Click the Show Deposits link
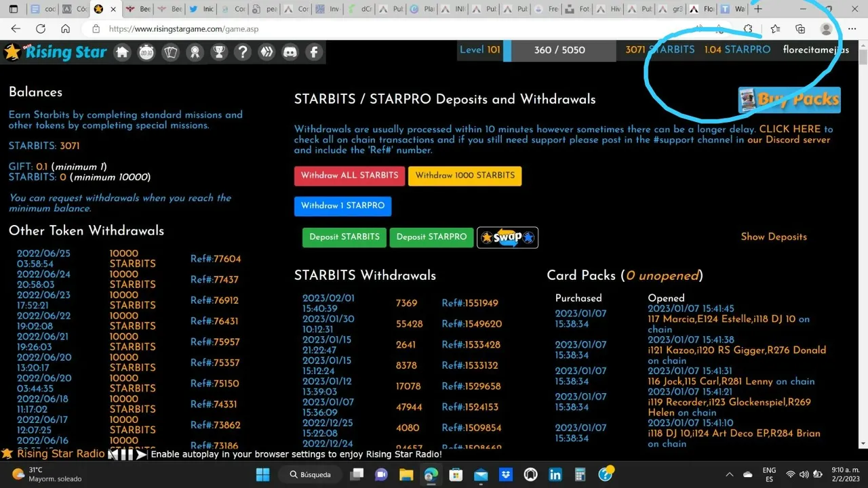This screenshot has height=488, width=868. (774, 237)
